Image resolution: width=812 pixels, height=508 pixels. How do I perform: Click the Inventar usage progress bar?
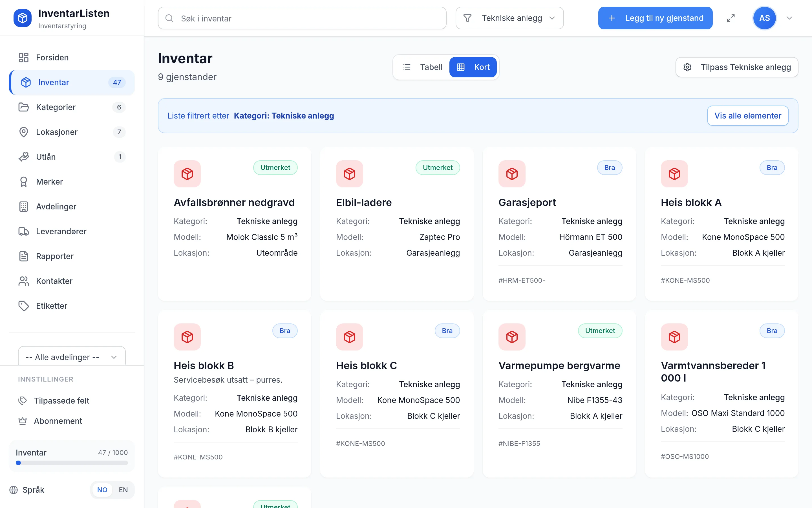(72, 463)
